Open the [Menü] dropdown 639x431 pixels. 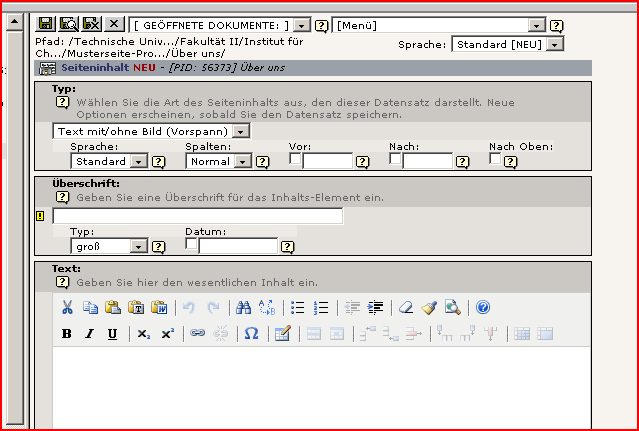pyautogui.click(x=439, y=25)
